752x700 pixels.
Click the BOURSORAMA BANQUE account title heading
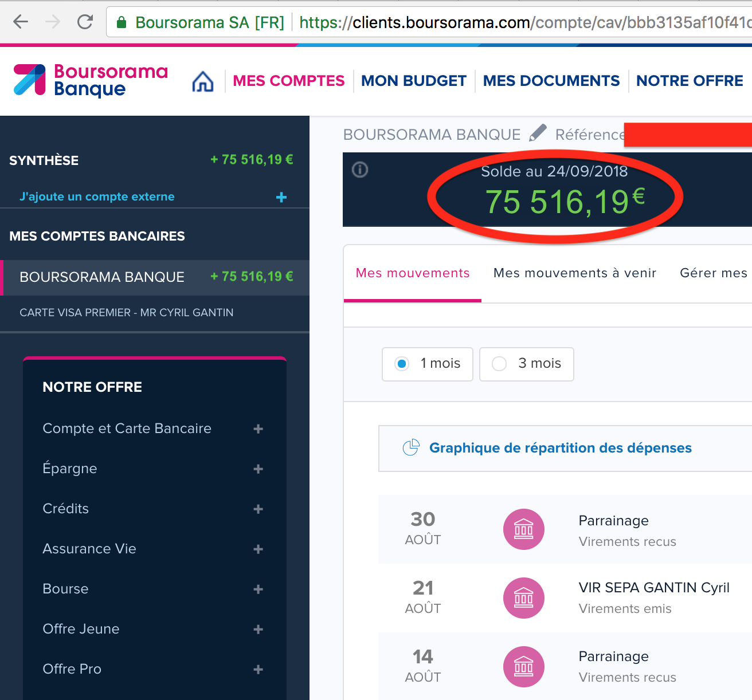432,135
